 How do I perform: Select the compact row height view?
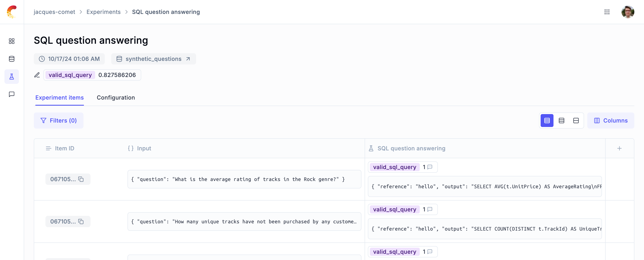click(x=547, y=121)
